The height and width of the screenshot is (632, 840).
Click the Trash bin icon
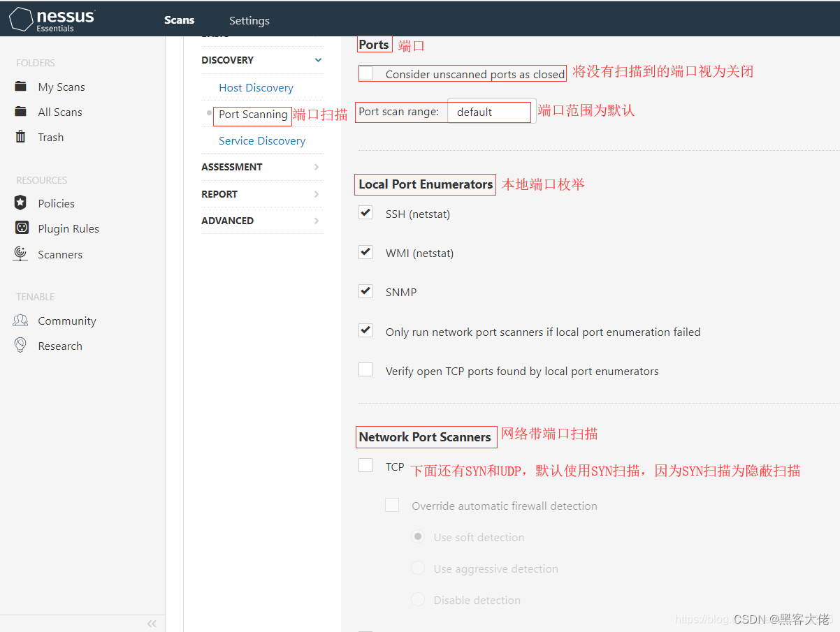(x=21, y=137)
